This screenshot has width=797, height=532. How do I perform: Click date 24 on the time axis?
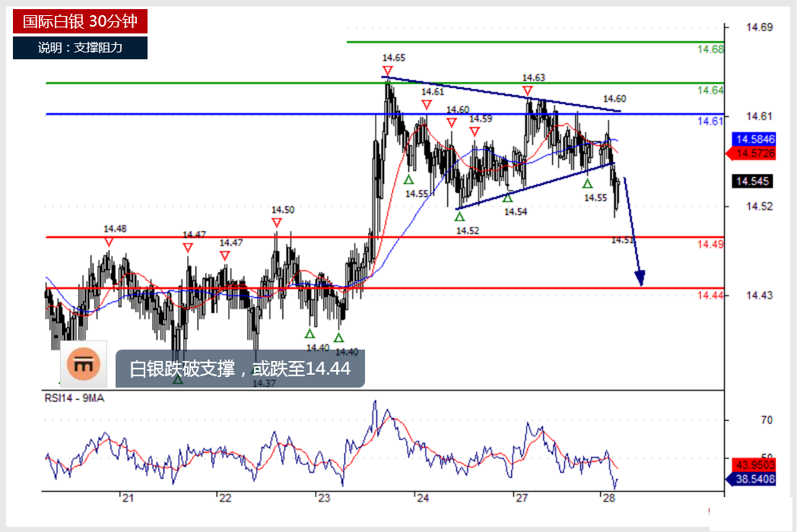(423, 499)
